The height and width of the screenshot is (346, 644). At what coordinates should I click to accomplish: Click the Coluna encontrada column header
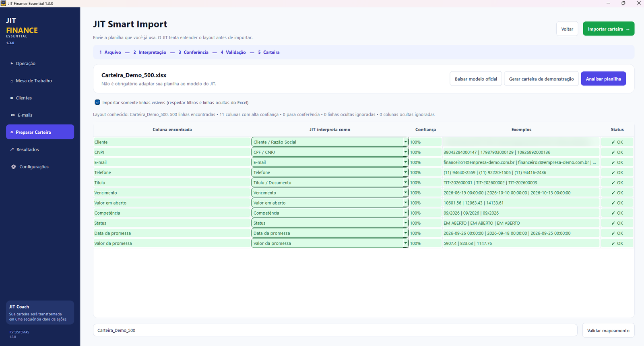coord(172,130)
